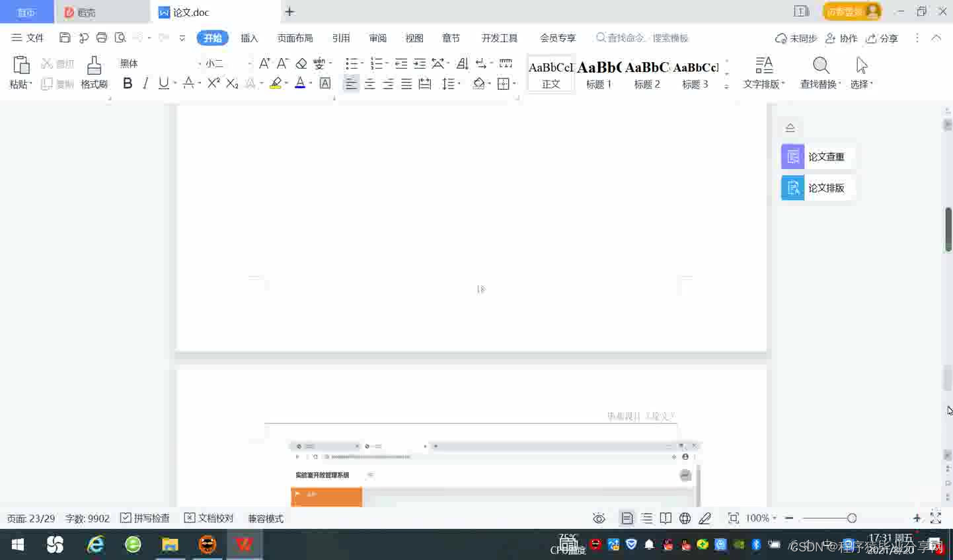953x560 pixels.
Task: Apply the 正文 style
Action: click(551, 74)
